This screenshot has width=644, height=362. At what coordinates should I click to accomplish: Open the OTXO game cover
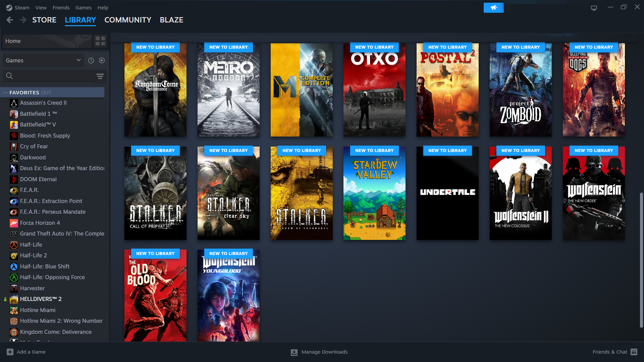pos(374,90)
